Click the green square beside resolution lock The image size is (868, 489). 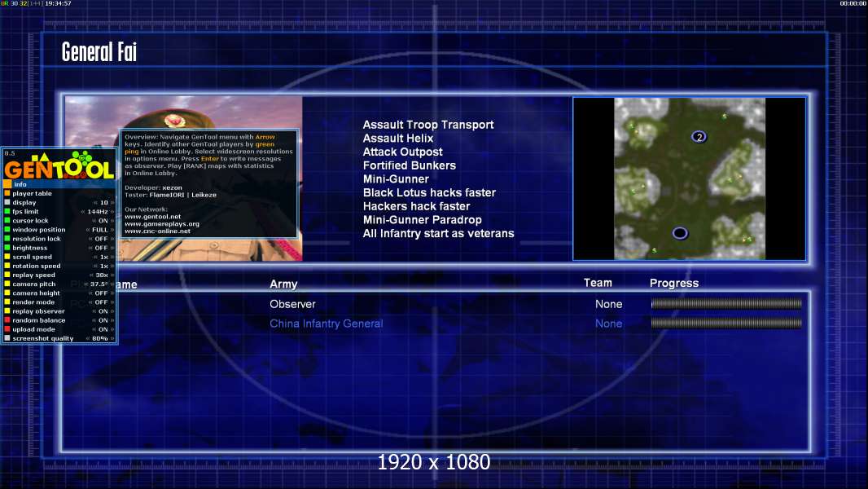coord(7,239)
